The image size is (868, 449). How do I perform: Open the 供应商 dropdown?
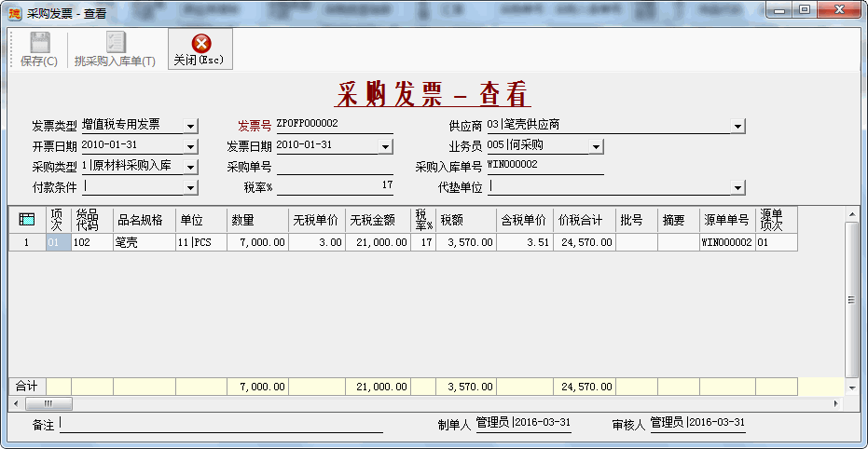(x=737, y=126)
